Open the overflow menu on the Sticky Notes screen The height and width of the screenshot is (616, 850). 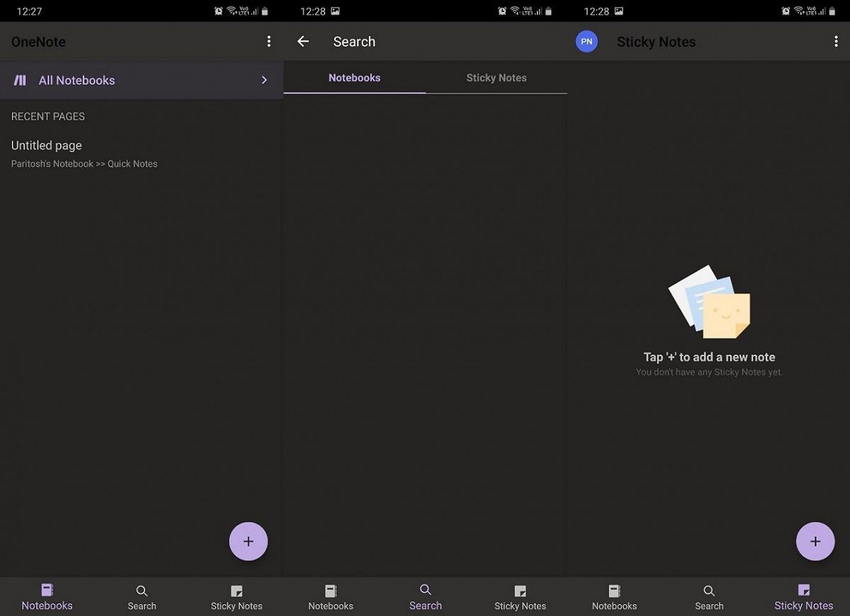click(836, 41)
